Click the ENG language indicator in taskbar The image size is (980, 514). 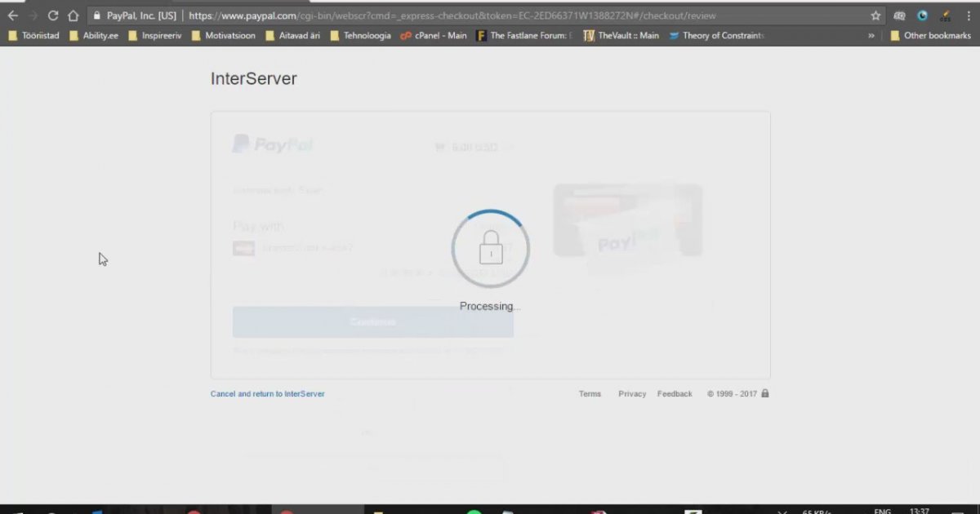[882, 511]
